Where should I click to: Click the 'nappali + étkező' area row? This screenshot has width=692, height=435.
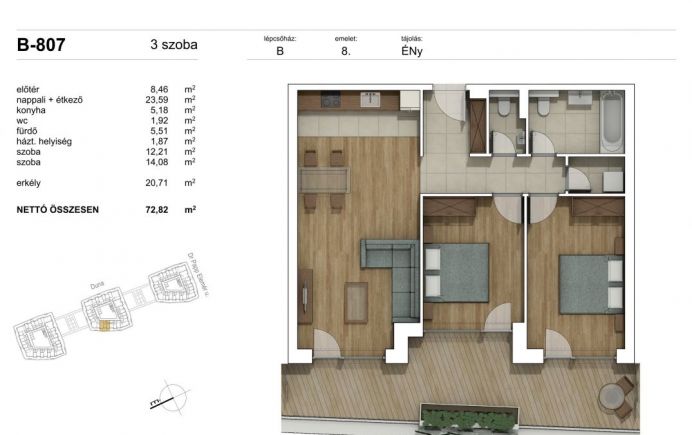(106, 100)
